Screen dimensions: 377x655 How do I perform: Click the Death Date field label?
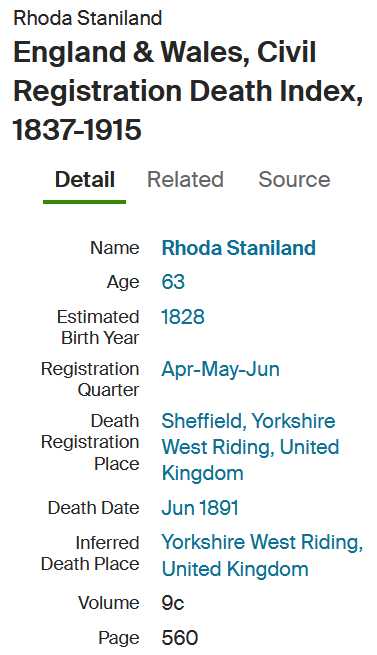93,508
